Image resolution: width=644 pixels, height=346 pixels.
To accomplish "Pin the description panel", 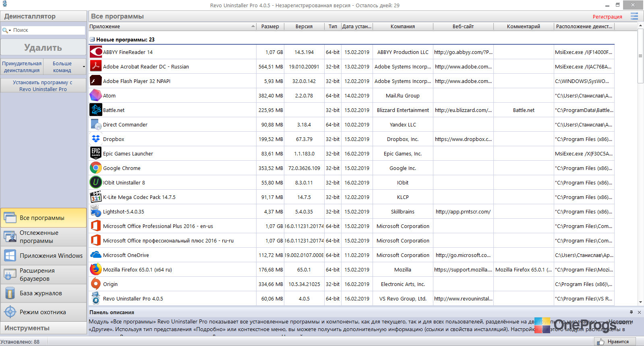I will [631, 312].
